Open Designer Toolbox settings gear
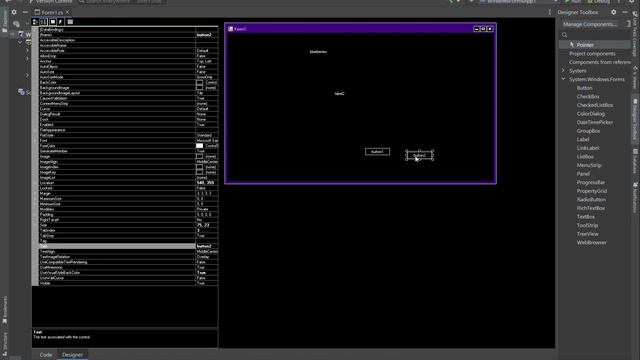 [x=613, y=12]
